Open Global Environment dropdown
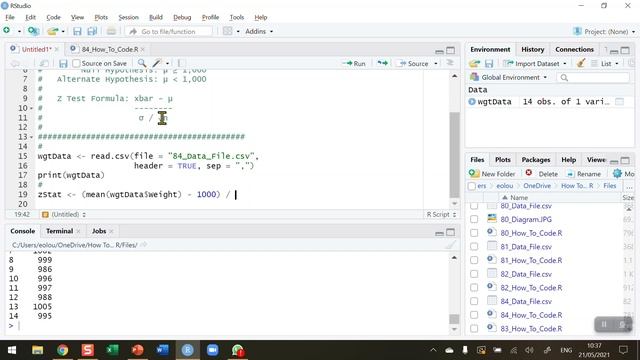640x360 pixels. 509,77
